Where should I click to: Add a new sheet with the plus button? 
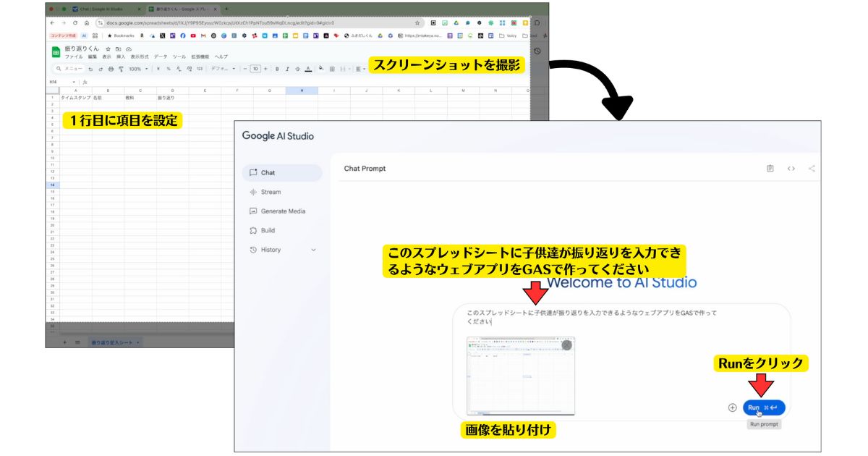click(64, 344)
